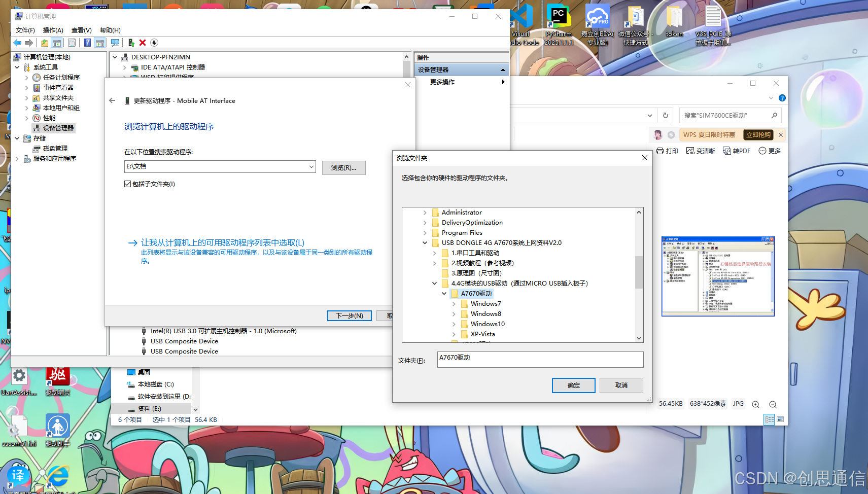Toggle the 包括子文件夹 checkbox

[x=127, y=184]
